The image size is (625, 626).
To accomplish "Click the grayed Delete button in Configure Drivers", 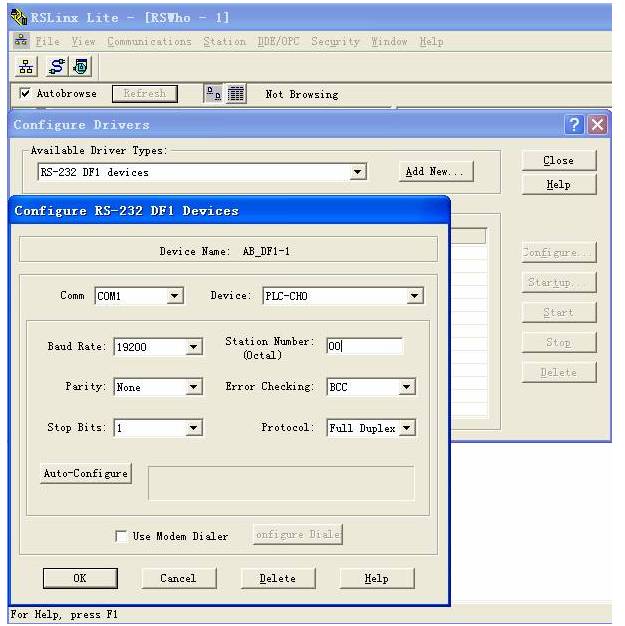I will click(559, 372).
